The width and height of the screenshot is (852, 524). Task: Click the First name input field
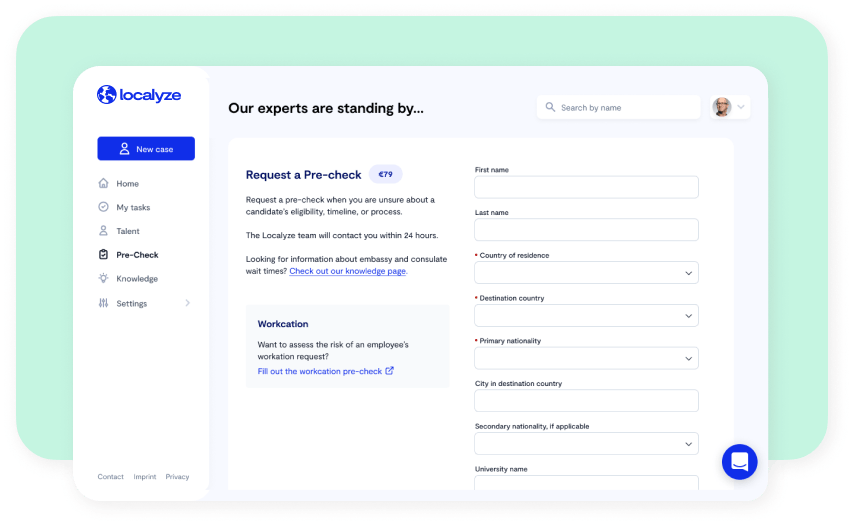[586, 187]
